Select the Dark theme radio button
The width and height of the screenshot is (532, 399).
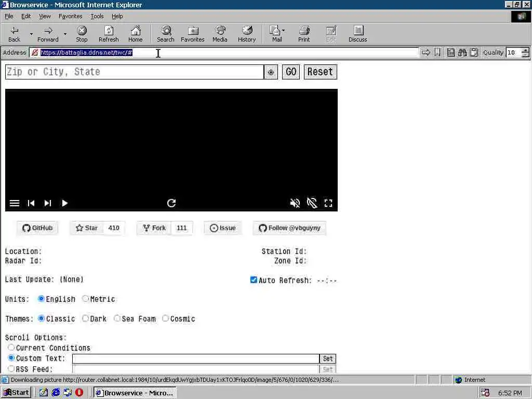[x=85, y=318]
